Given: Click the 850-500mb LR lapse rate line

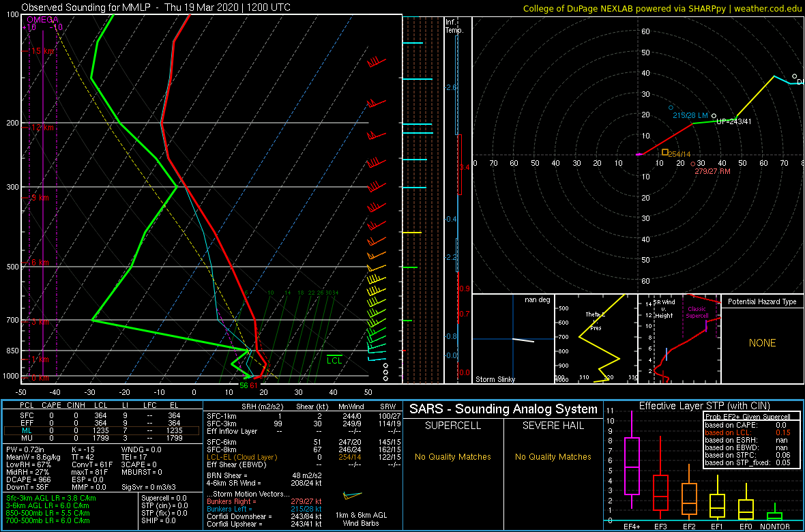Looking at the screenshot, I should (x=47, y=513).
